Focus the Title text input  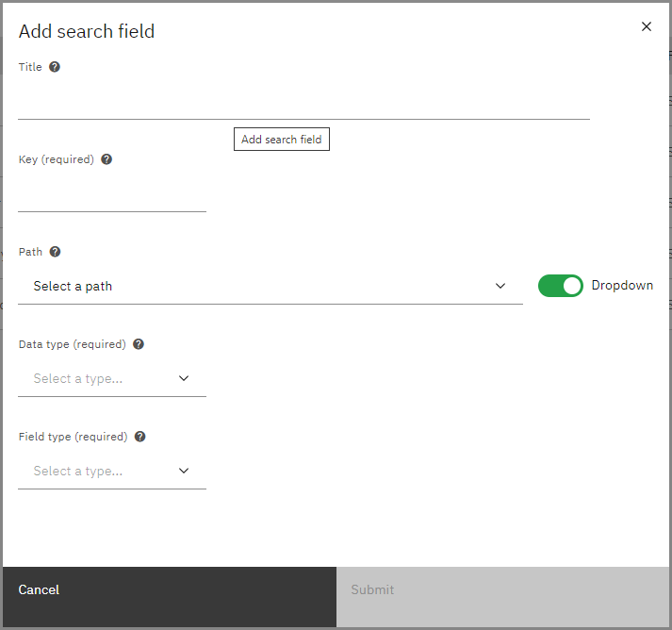(303, 102)
